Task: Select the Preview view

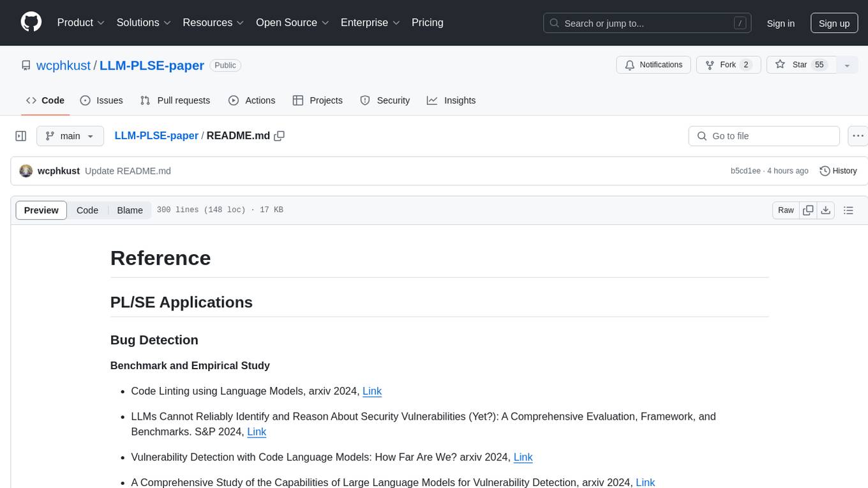Action: click(x=41, y=210)
